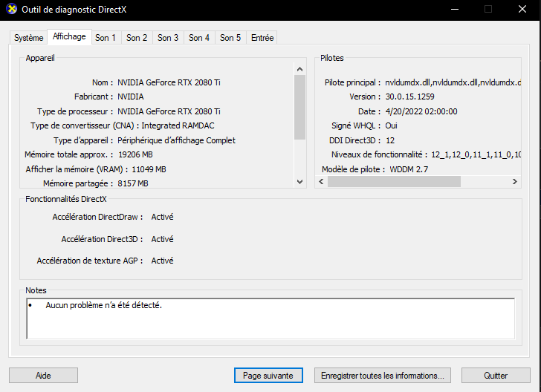Minimize the DirectX diagnostic window

[455, 10]
